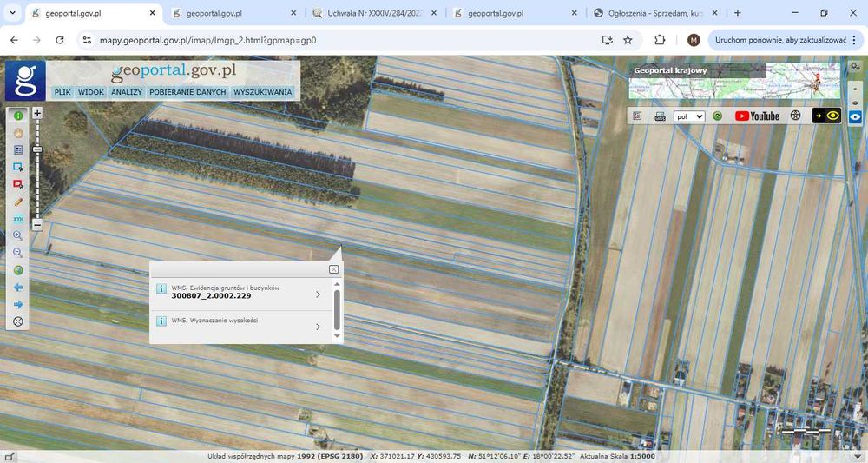This screenshot has height=463, width=868.
Task: Open the XYH coordinates tool
Action: pyautogui.click(x=17, y=219)
